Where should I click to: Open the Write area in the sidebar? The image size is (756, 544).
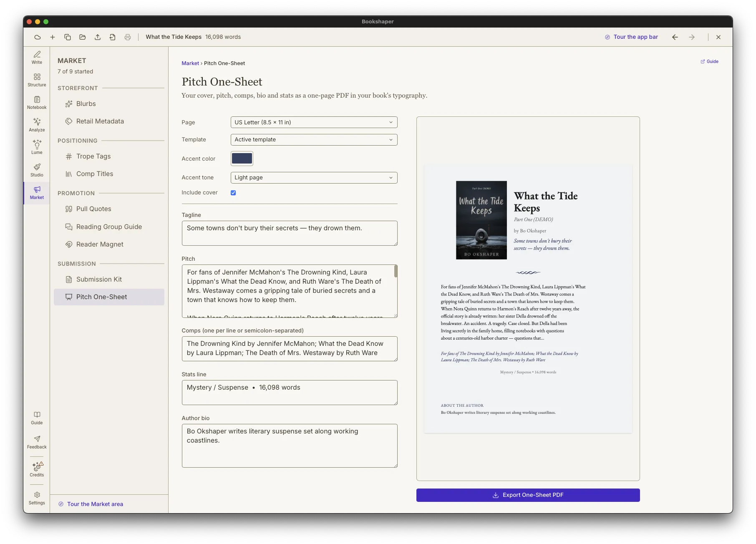coord(37,58)
